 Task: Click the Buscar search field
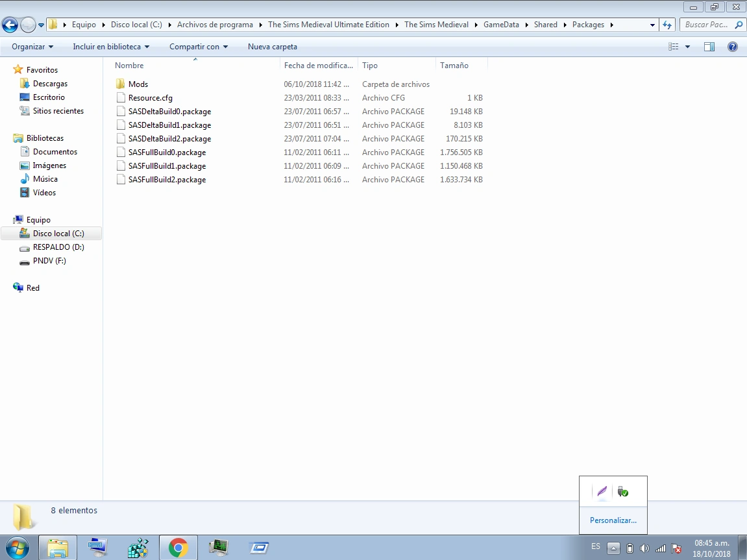click(707, 25)
